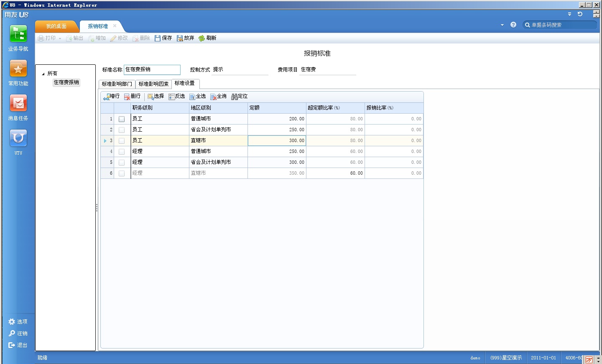
Task: Click the splitter handle beside the tree panel
Action: pos(97,208)
